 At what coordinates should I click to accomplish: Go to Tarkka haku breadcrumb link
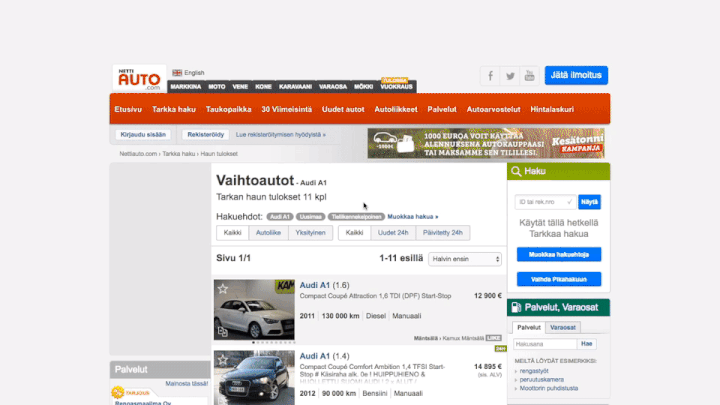179,154
